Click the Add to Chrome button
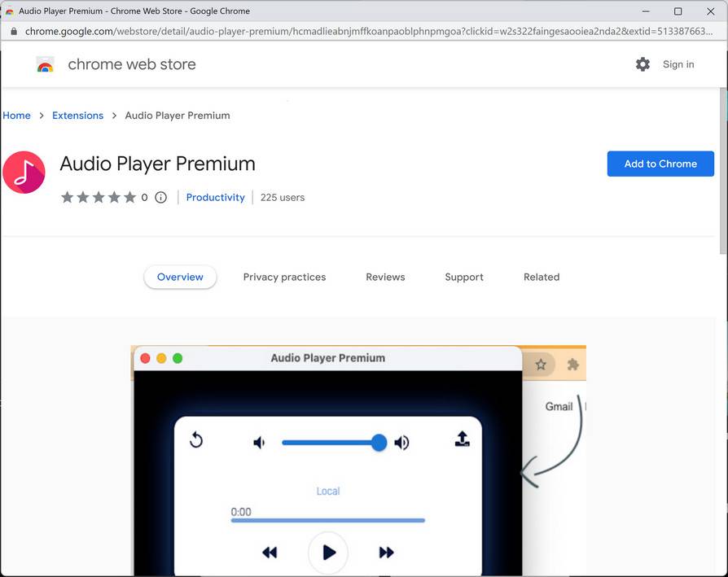The width and height of the screenshot is (728, 577). coord(660,164)
